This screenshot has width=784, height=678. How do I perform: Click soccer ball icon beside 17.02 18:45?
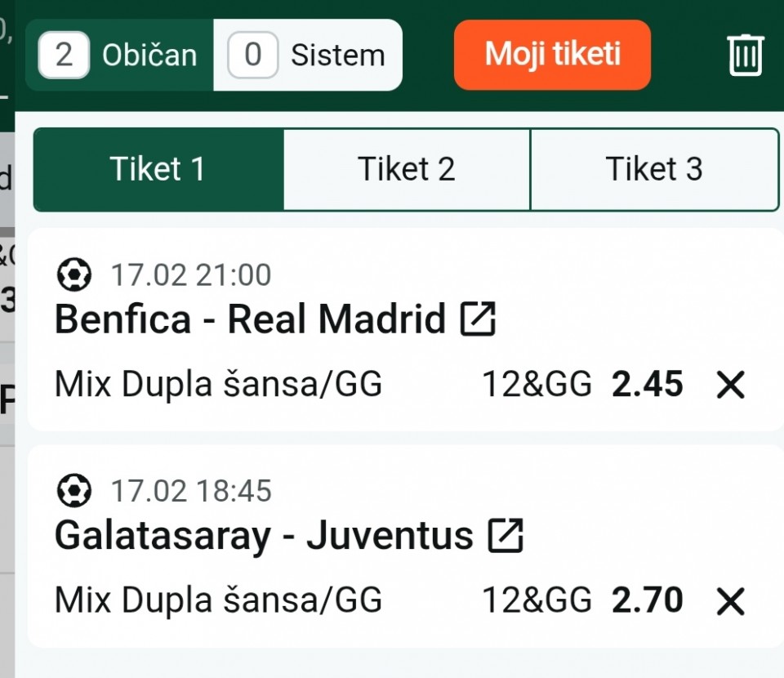click(x=74, y=491)
